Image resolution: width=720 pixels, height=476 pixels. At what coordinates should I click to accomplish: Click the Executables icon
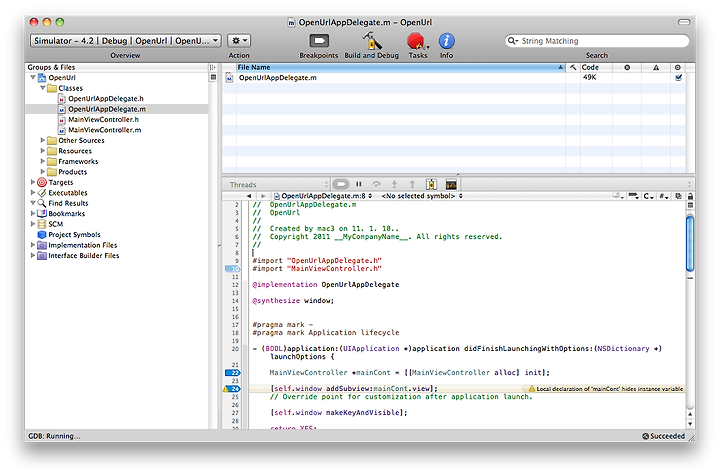(42, 193)
